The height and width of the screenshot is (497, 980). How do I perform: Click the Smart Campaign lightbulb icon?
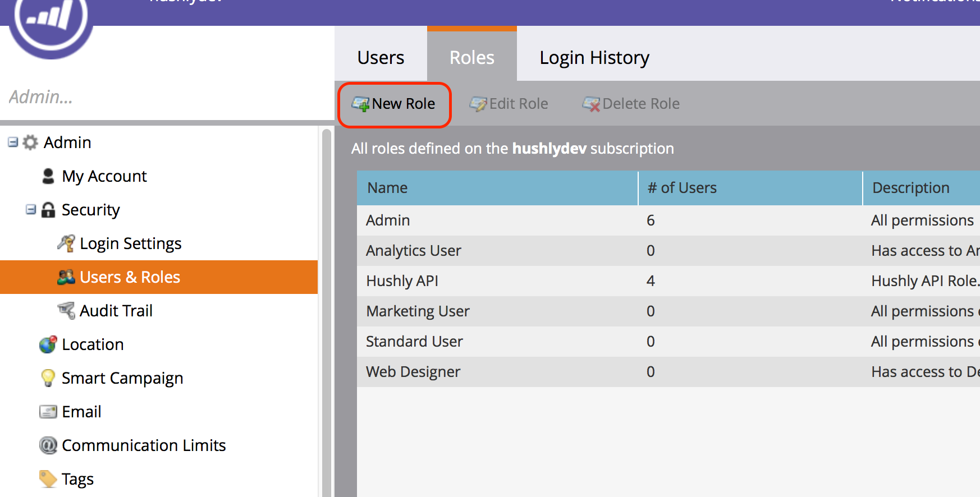(48, 378)
